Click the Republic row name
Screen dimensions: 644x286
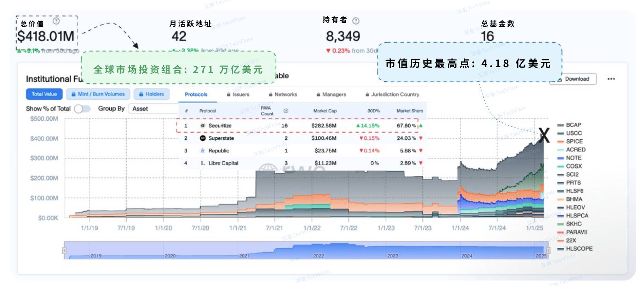(219, 151)
